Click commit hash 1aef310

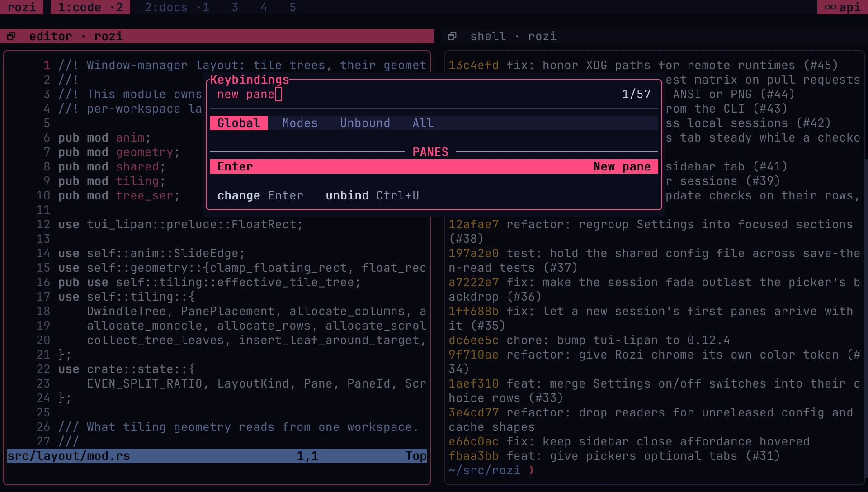(473, 383)
